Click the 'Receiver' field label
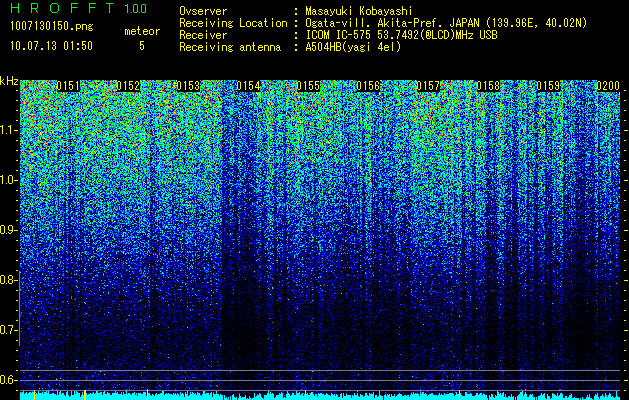Screen dimensions: 629x400 coord(203,35)
